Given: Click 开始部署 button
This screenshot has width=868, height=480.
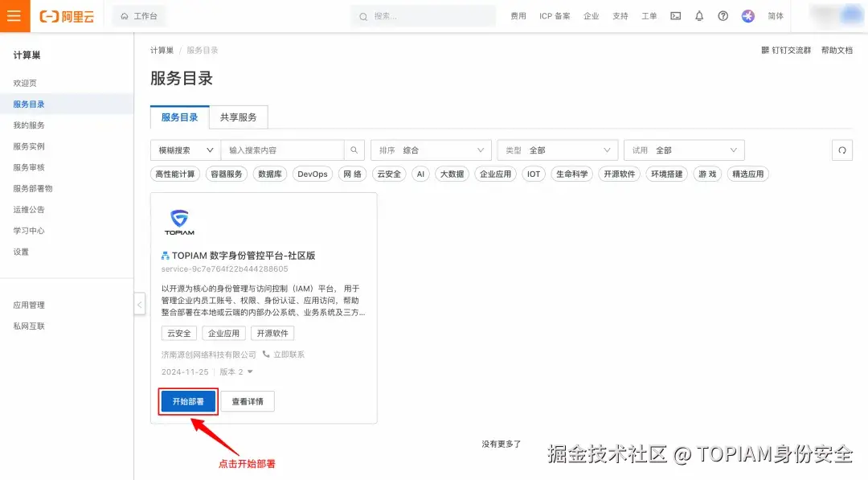Looking at the screenshot, I should coord(188,401).
